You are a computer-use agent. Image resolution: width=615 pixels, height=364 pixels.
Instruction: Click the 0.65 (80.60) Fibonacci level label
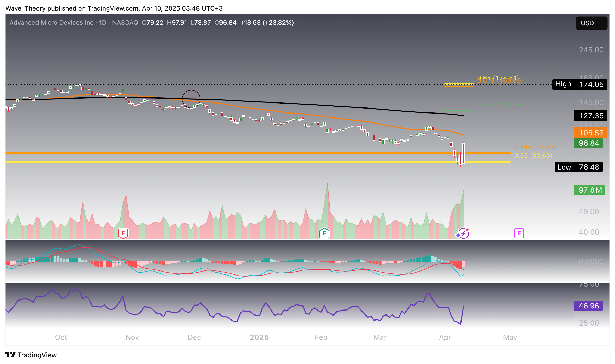[x=533, y=156]
